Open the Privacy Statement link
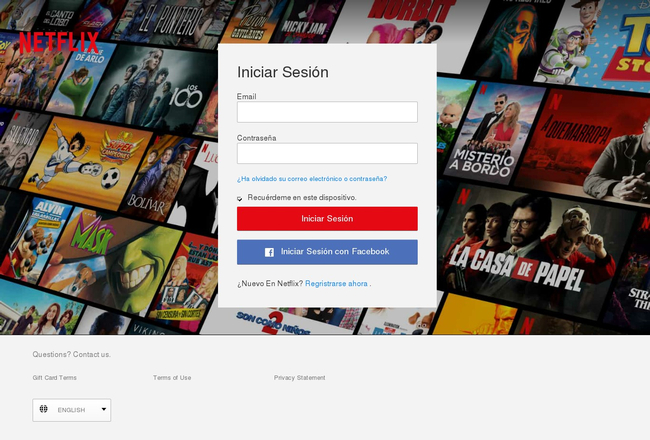The height and width of the screenshot is (440, 650). point(299,378)
